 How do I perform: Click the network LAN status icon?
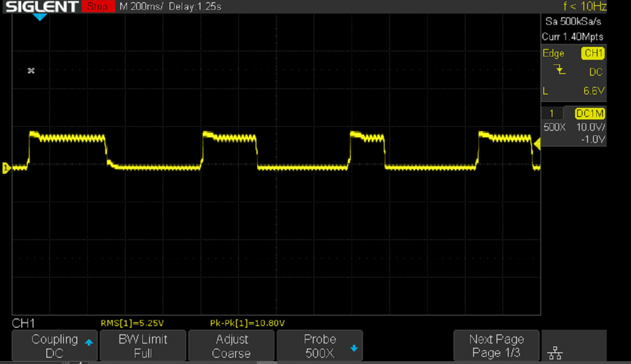555,353
